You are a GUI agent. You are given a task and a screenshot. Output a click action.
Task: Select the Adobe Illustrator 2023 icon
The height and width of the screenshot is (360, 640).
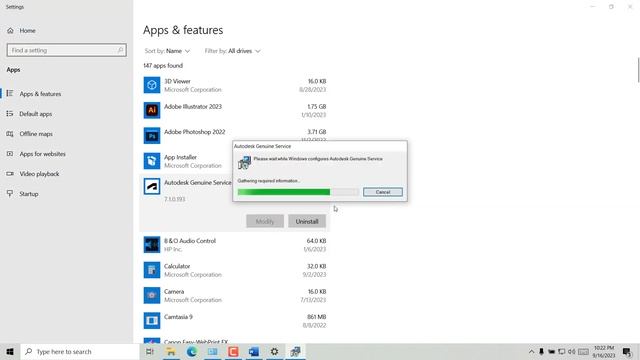(x=152, y=110)
